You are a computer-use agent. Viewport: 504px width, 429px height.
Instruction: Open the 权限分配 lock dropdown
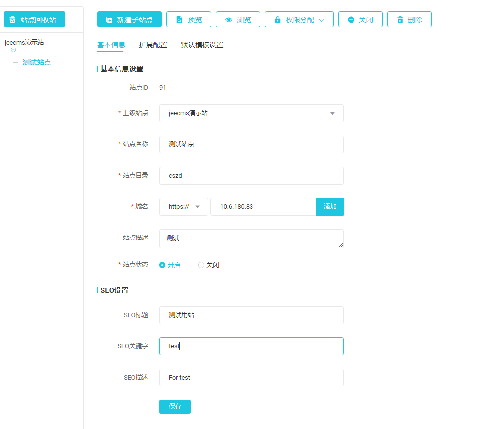[x=299, y=20]
